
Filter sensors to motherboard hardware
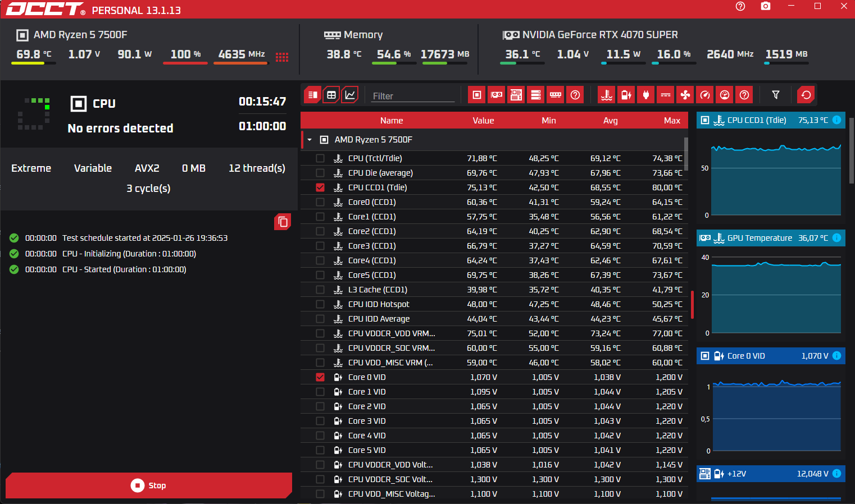(x=516, y=95)
